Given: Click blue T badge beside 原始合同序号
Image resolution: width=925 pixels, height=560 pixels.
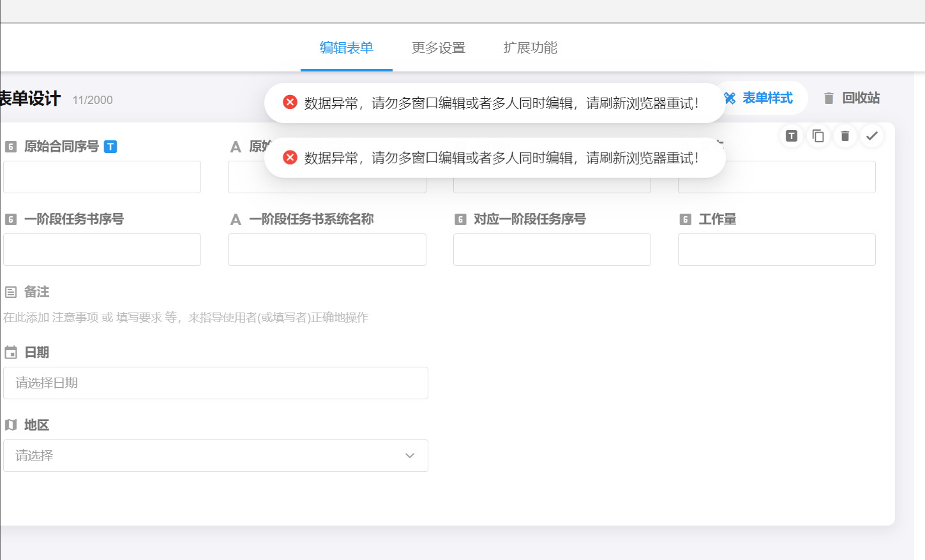Looking at the screenshot, I should (110, 147).
